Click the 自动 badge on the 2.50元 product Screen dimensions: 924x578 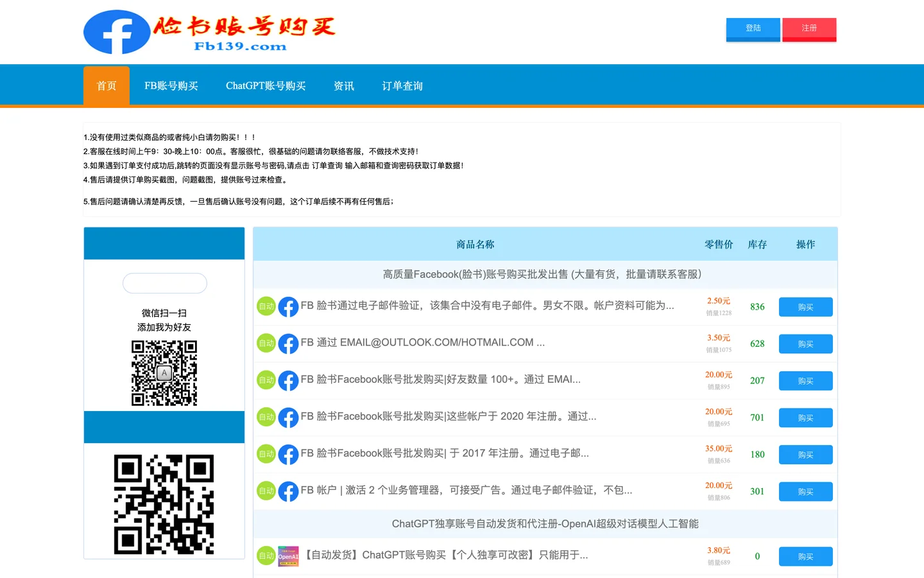click(266, 306)
